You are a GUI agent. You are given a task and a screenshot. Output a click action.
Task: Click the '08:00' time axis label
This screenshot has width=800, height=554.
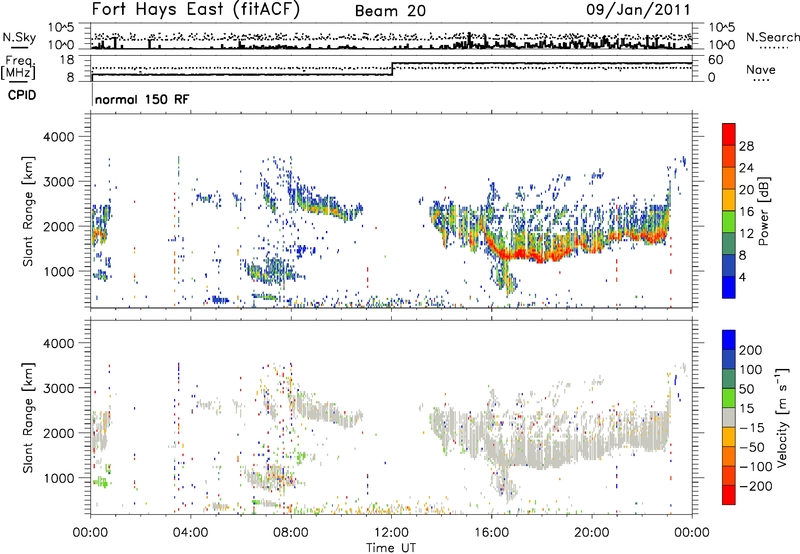coord(291,533)
